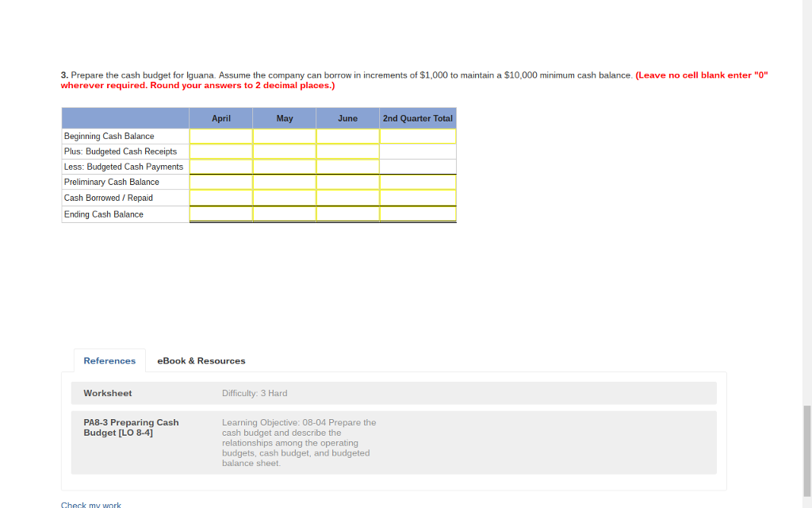
Task: Select the April Ending Cash Balance cell
Action: (x=220, y=214)
